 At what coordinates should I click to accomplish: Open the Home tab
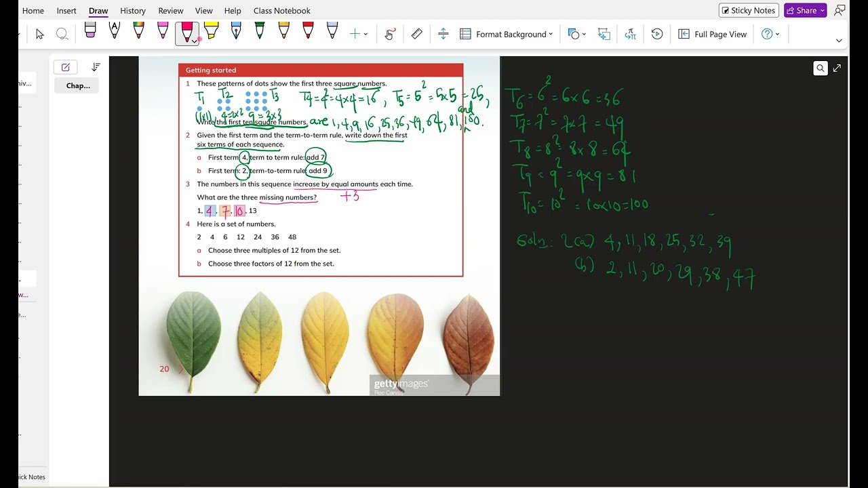[x=33, y=11]
